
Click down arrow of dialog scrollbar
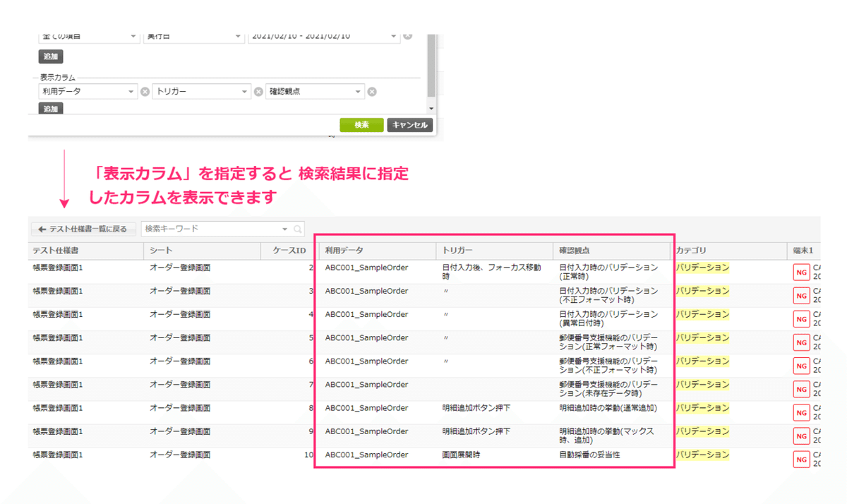click(431, 109)
